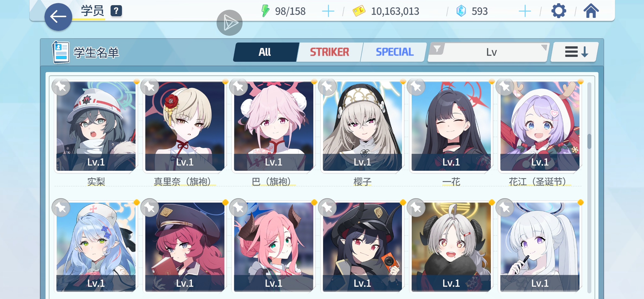
Task: Tap the floating play arrow button
Action: (229, 23)
